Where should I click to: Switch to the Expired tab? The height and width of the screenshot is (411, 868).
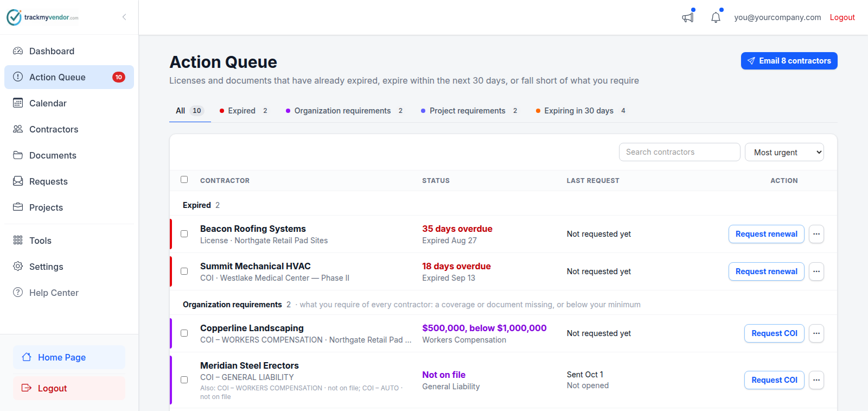point(244,111)
